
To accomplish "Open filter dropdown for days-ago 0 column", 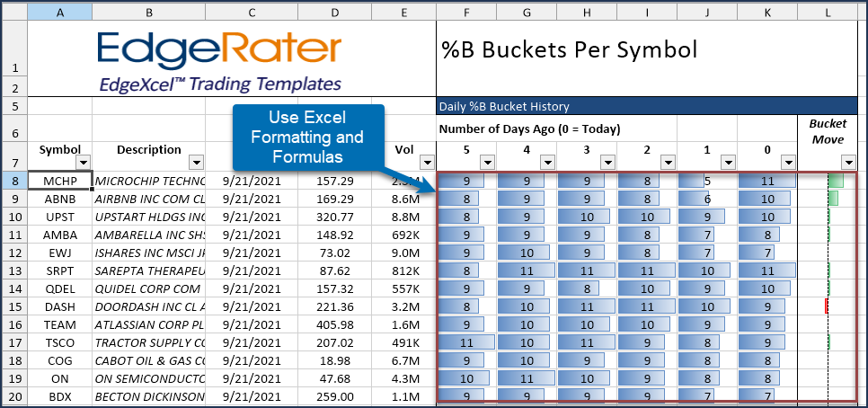I will pyautogui.click(x=790, y=162).
